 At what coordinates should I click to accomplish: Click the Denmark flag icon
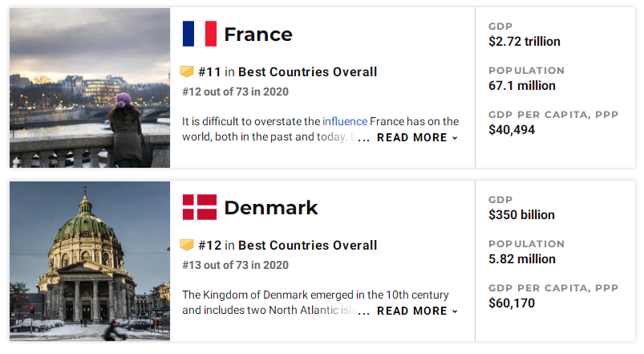coord(200,207)
